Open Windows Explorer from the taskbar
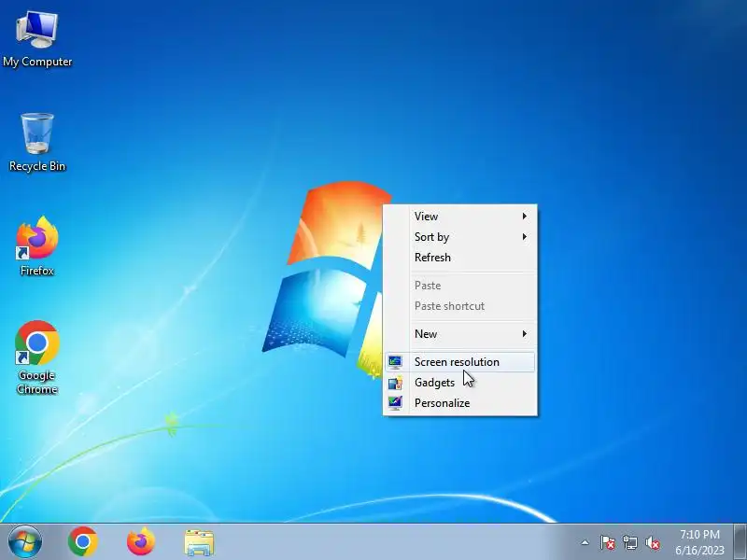The height and width of the screenshot is (560, 747). click(199, 542)
